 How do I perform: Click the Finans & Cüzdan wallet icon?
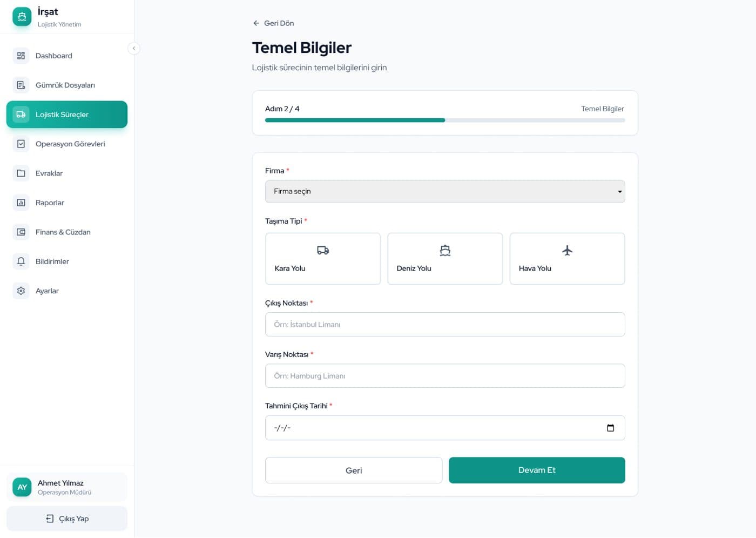21,232
